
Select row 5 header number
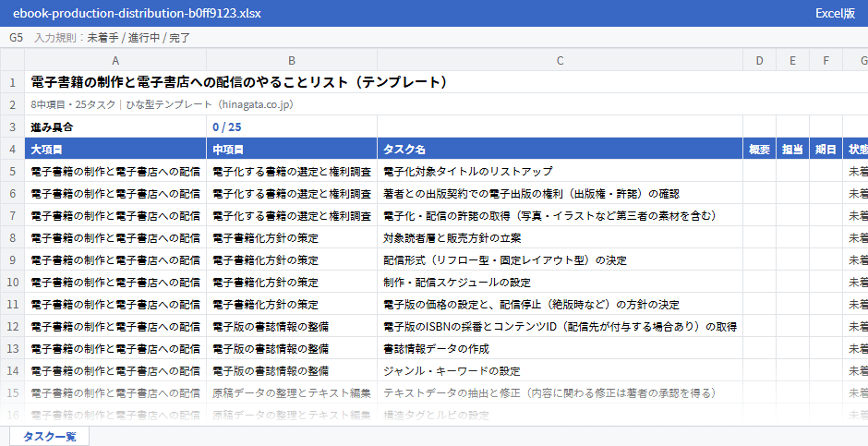click(12, 171)
